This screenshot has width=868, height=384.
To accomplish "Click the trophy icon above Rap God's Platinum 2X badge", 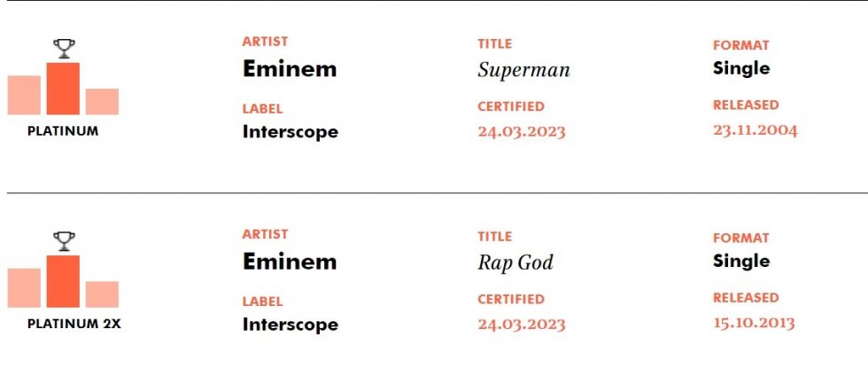I will [x=64, y=241].
